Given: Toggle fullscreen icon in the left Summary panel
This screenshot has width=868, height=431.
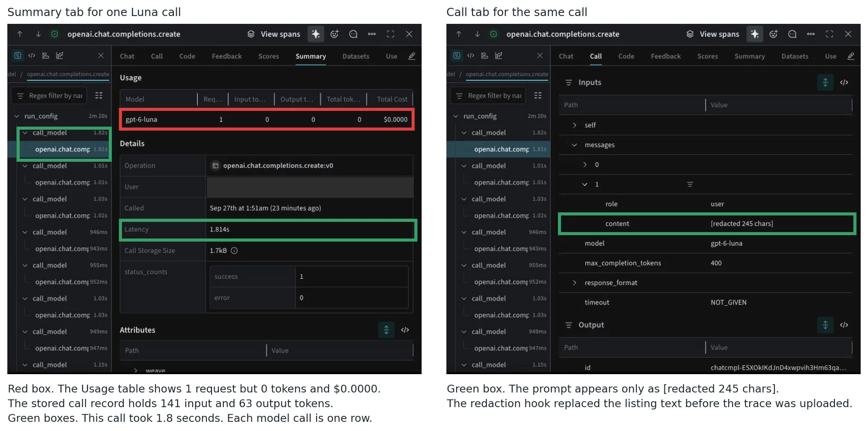Looking at the screenshot, I should point(390,34).
